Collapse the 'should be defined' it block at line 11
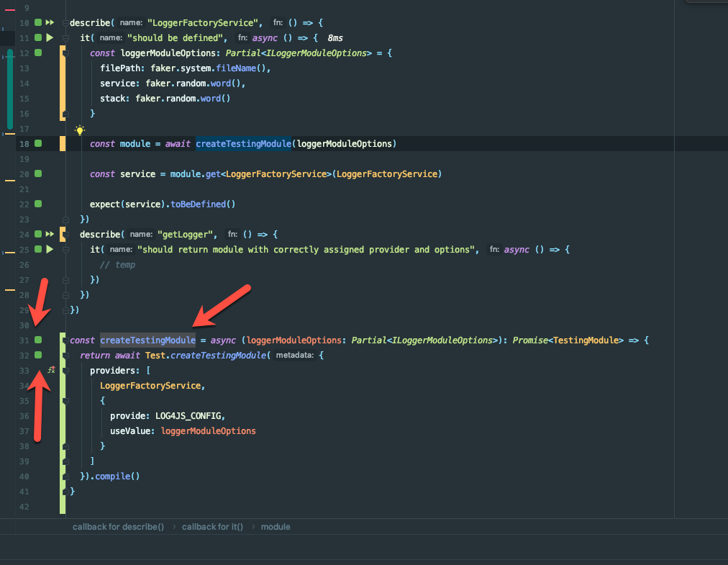This screenshot has width=728, height=565. (x=65, y=38)
